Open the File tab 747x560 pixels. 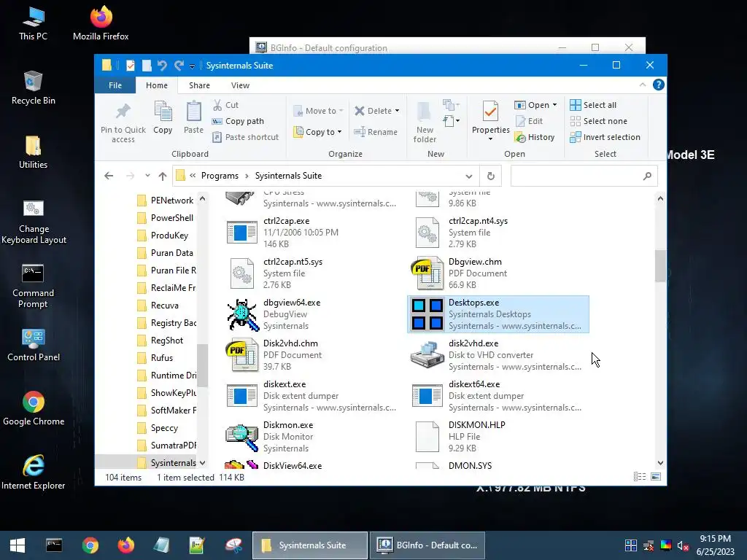[115, 85]
